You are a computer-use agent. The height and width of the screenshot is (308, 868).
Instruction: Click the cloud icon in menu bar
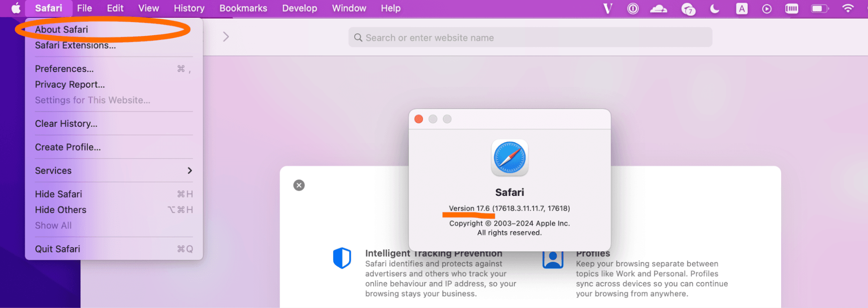click(658, 9)
